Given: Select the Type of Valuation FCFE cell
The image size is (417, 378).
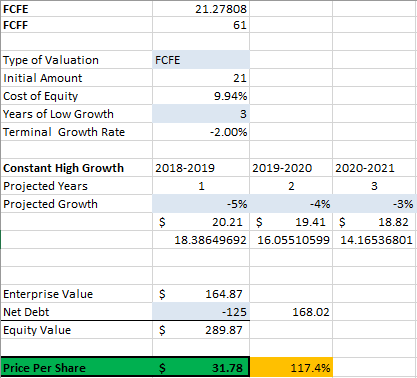Looking at the screenshot, I should [x=201, y=60].
